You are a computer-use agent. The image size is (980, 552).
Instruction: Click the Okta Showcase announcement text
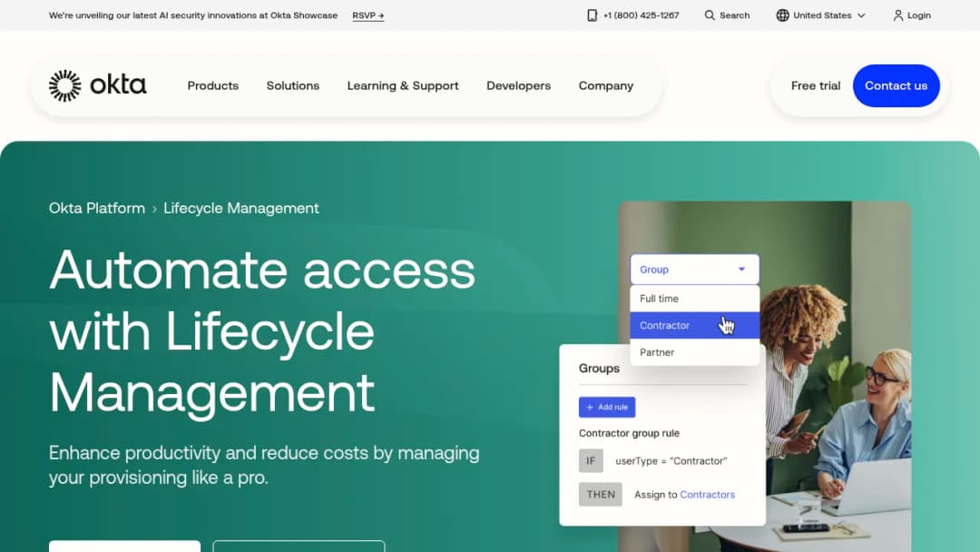(x=193, y=15)
